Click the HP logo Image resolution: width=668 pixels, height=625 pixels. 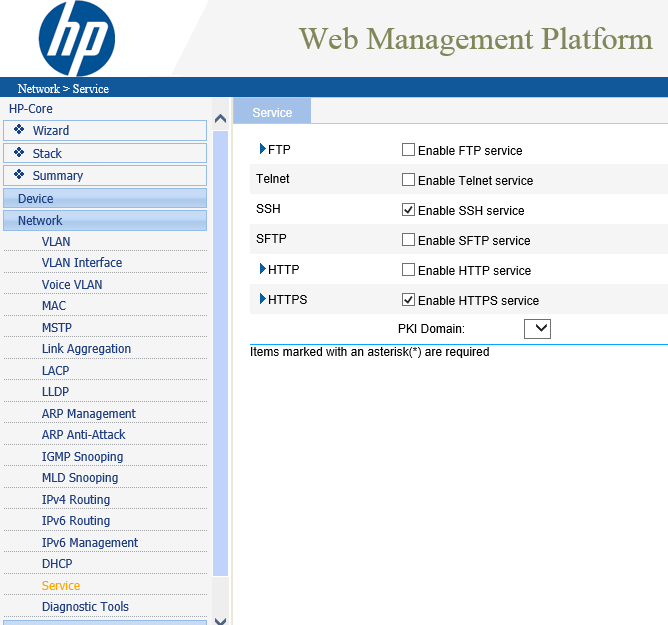tap(77, 38)
